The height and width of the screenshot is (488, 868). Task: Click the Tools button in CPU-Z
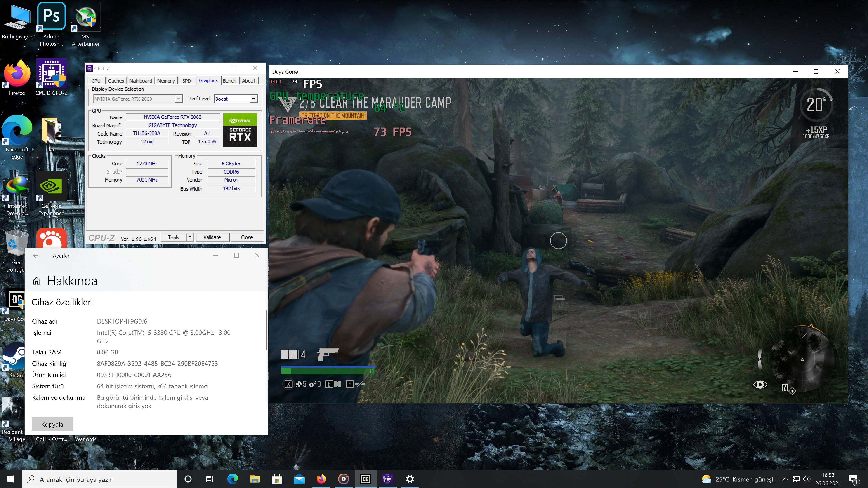coord(174,237)
